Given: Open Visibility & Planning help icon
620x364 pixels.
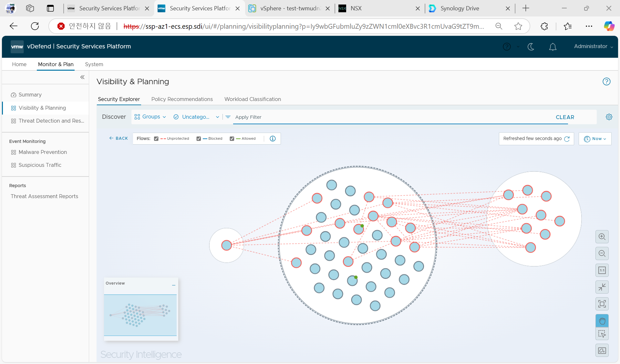Looking at the screenshot, I should click(x=606, y=82).
